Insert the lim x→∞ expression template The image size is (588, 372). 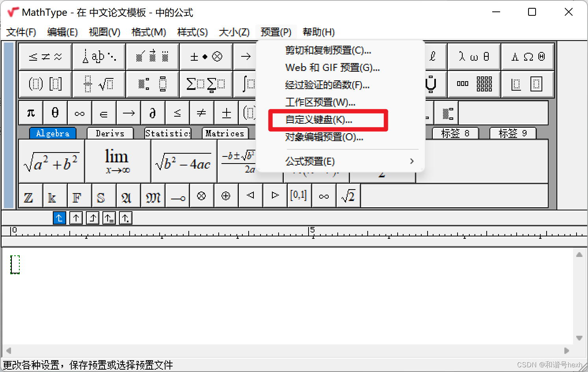tap(117, 161)
